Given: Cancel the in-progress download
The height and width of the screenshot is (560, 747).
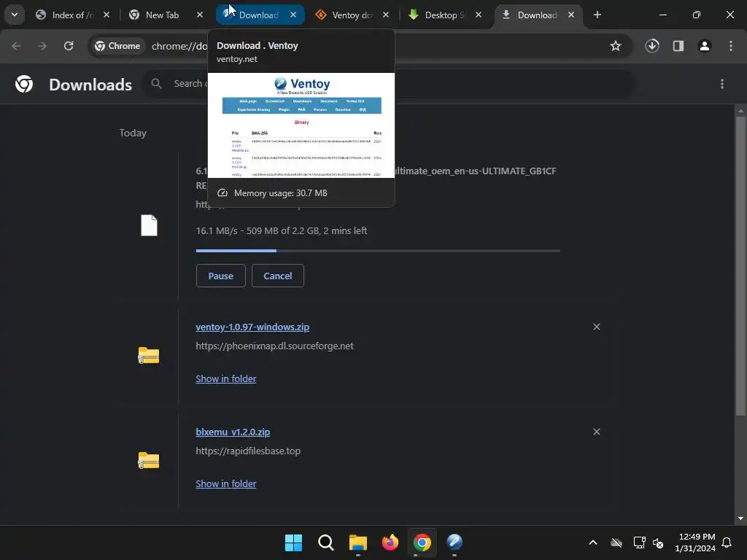Looking at the screenshot, I should point(278,276).
